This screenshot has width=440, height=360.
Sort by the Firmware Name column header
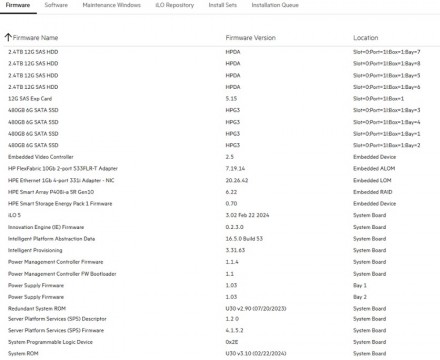coord(35,38)
